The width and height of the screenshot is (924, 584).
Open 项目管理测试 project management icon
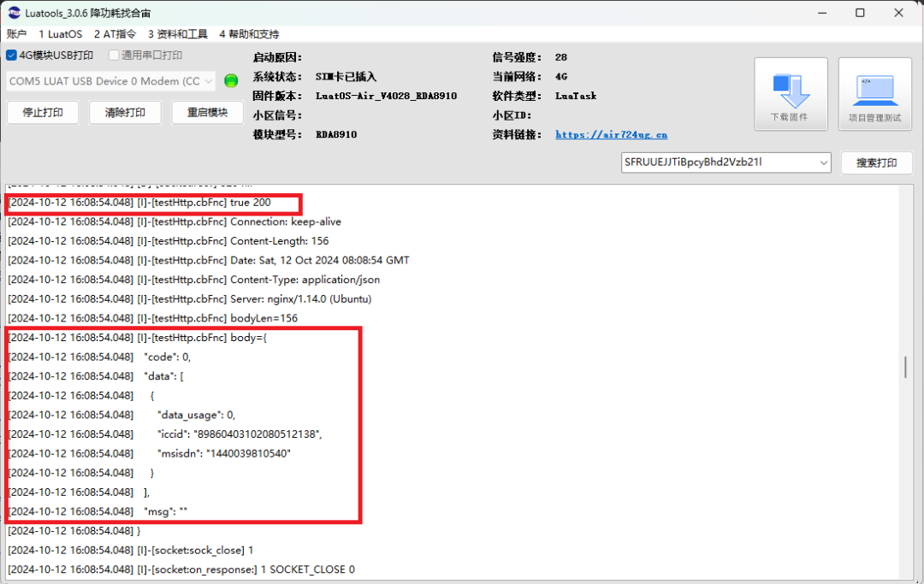874,93
